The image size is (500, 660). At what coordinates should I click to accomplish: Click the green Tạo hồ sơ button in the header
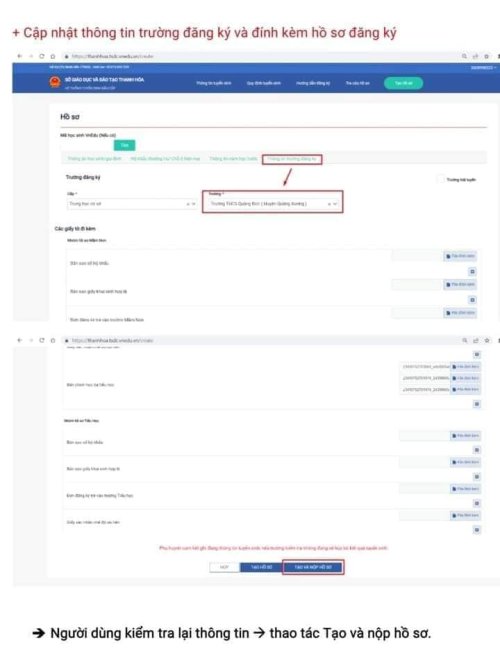[x=403, y=83]
